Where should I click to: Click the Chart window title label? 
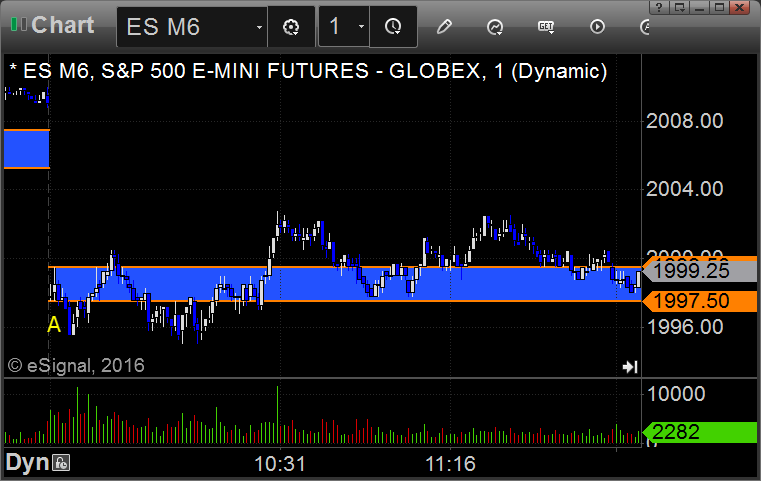(63, 25)
